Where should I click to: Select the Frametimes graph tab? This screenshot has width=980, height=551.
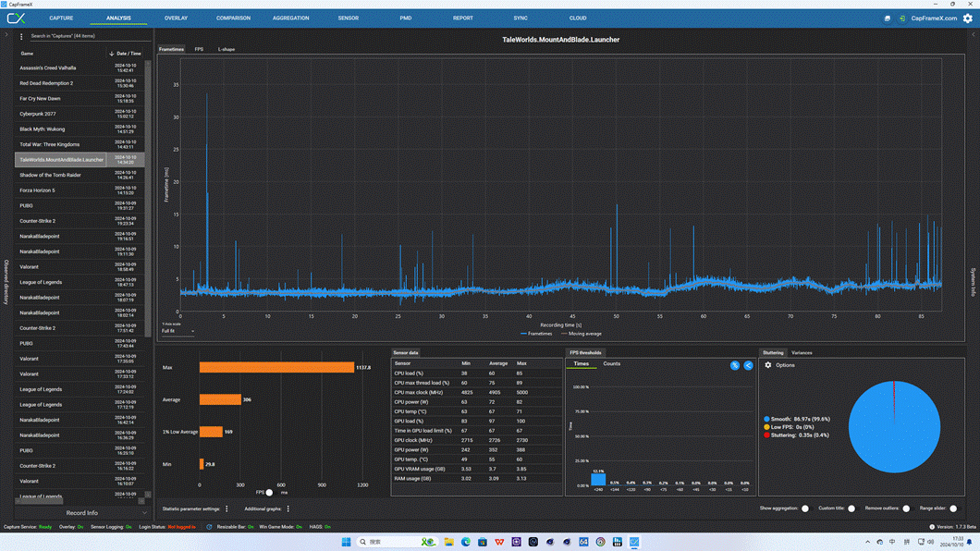(171, 49)
